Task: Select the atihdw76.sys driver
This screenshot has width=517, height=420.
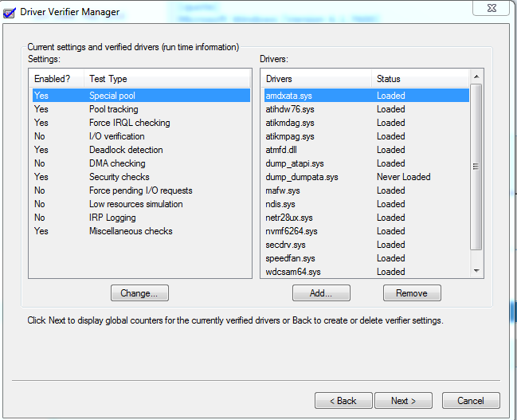Action: pos(366,109)
